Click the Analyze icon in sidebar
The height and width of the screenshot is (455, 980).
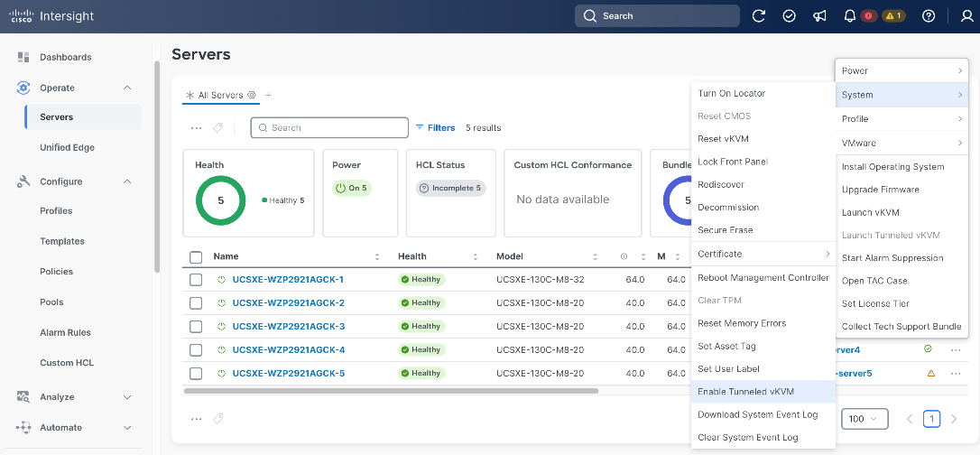[23, 397]
